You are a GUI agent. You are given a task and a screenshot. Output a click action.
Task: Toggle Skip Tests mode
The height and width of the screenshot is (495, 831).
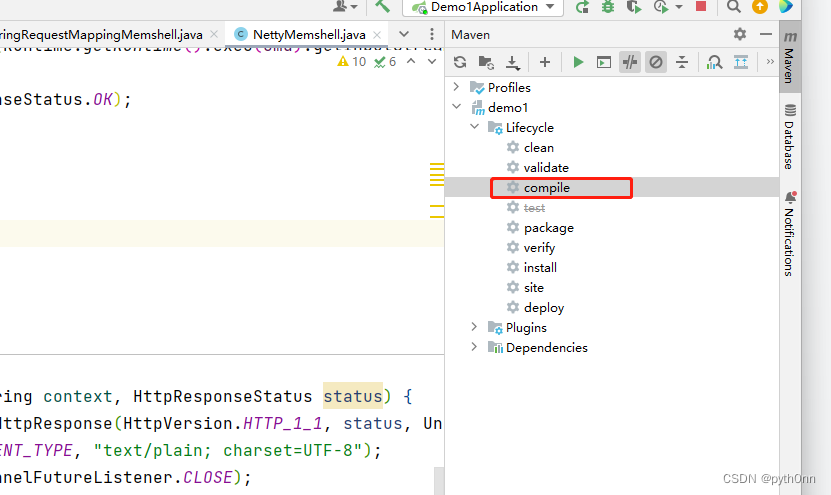[656, 62]
